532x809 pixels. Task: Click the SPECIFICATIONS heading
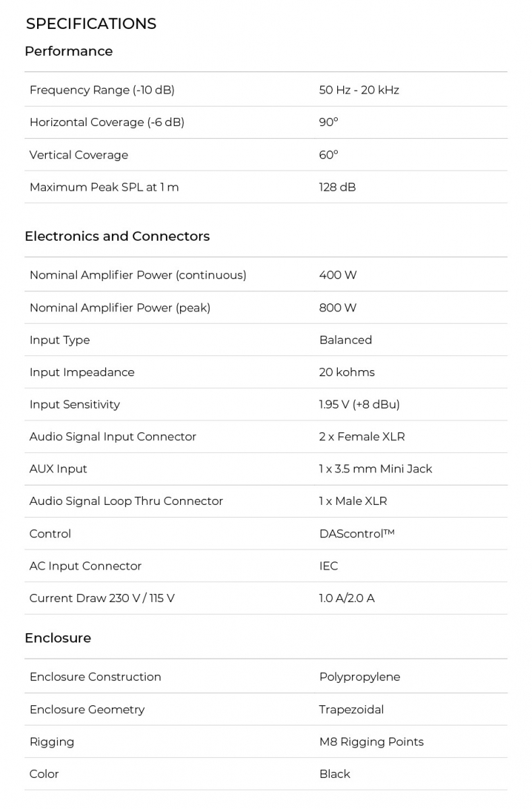91,24
